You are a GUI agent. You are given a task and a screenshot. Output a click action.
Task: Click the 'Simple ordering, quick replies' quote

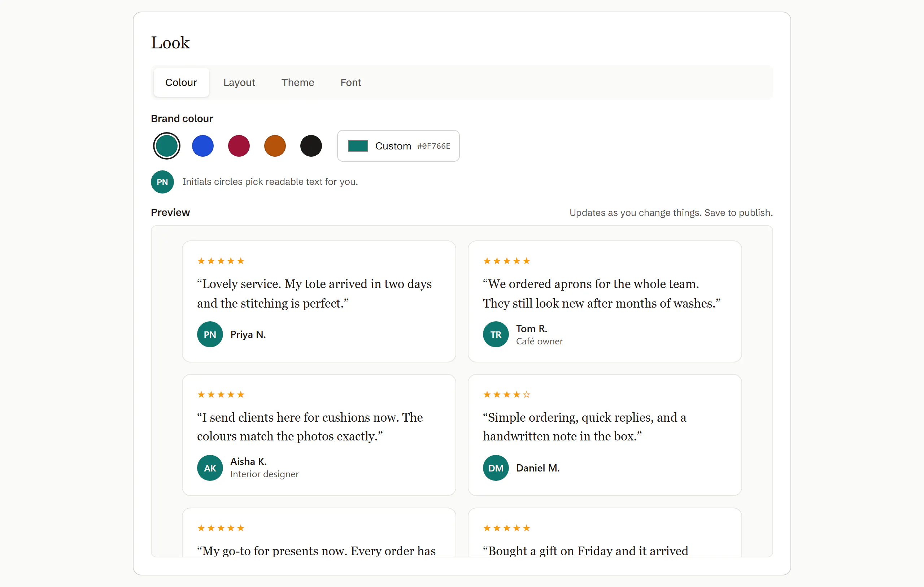point(584,427)
